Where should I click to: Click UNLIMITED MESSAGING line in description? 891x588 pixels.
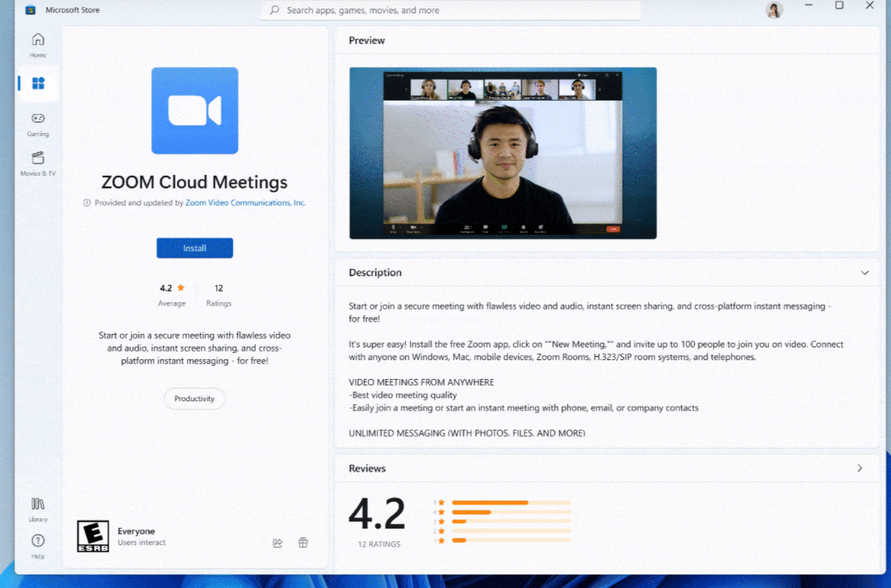pyautogui.click(x=467, y=433)
